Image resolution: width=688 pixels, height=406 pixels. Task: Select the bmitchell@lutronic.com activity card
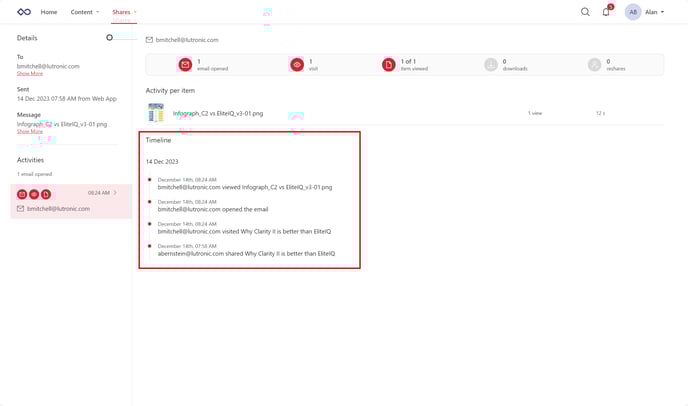[70, 201]
